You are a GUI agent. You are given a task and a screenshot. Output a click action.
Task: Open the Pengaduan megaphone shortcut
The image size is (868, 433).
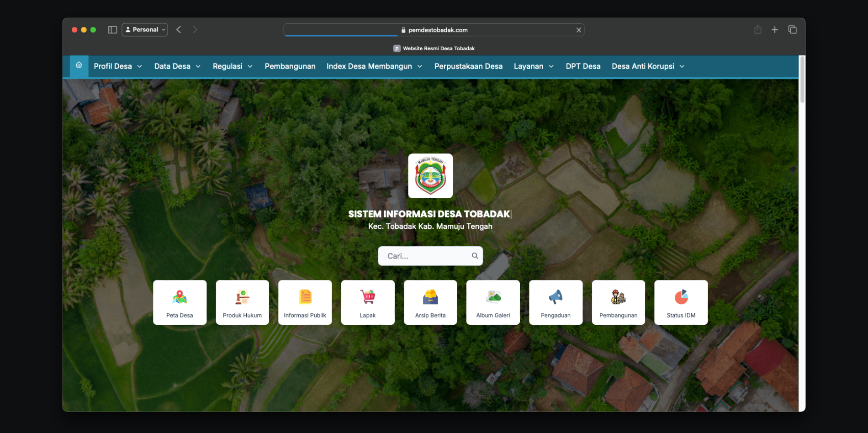click(556, 302)
